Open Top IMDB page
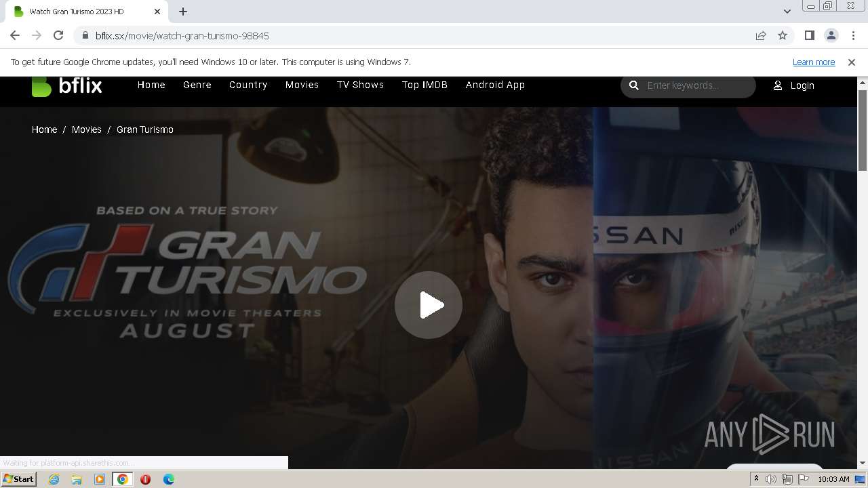The width and height of the screenshot is (868, 488). click(425, 85)
